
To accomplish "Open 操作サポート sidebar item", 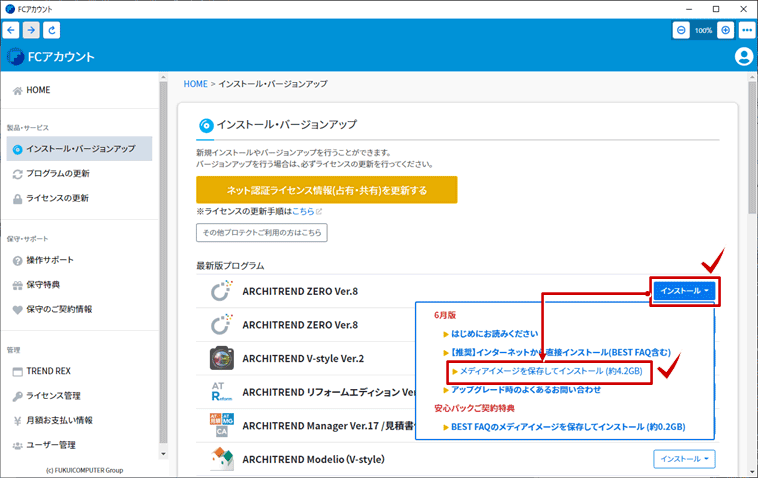I will tap(50, 260).
